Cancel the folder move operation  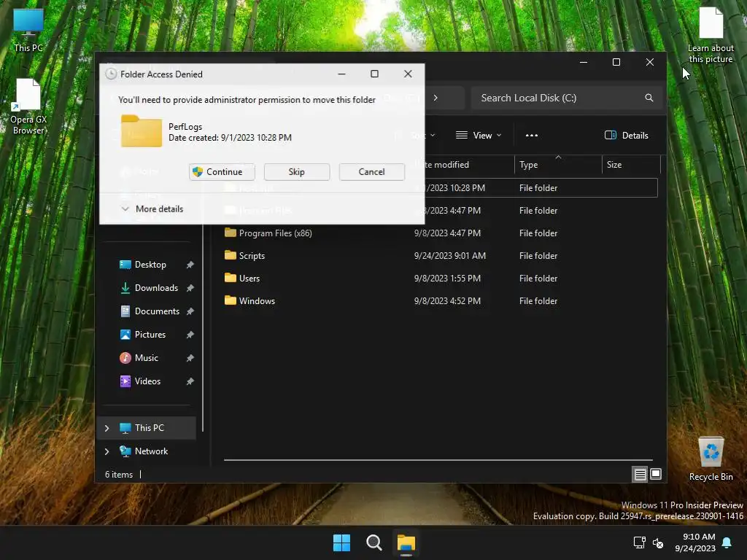click(x=371, y=172)
